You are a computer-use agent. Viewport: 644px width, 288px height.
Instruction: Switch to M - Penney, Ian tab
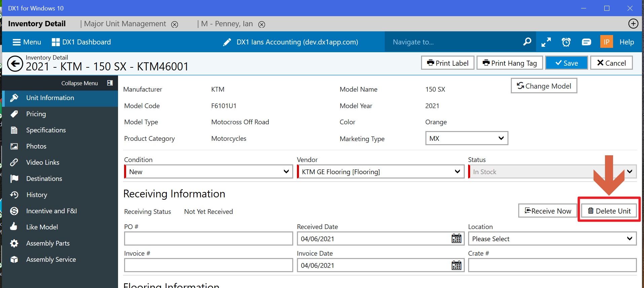[x=227, y=24]
